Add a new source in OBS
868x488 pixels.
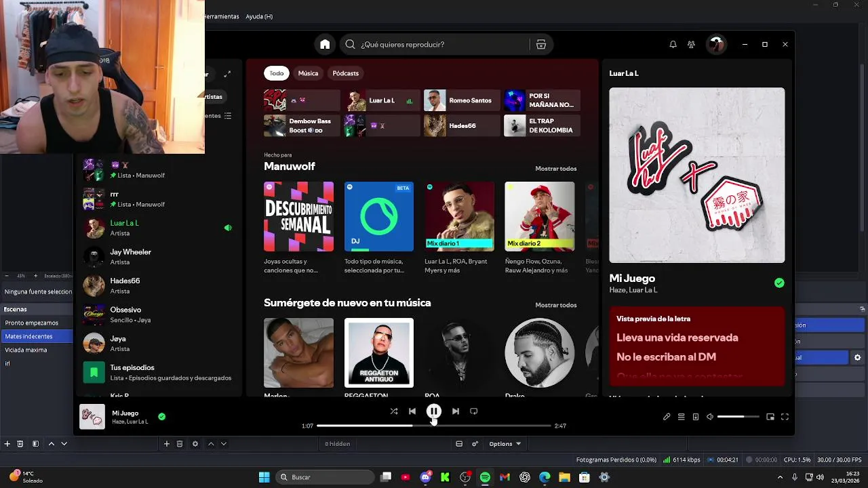166,444
